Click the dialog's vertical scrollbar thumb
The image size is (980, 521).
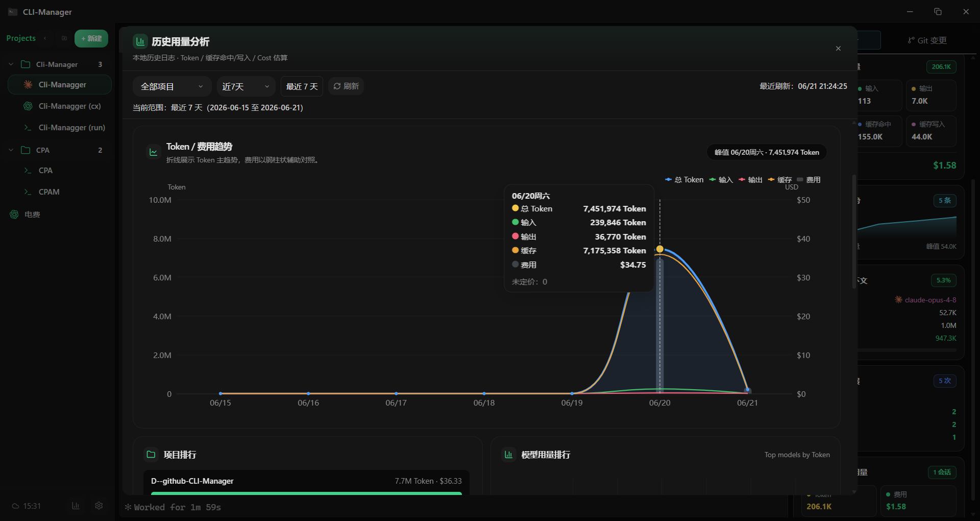pos(854,232)
